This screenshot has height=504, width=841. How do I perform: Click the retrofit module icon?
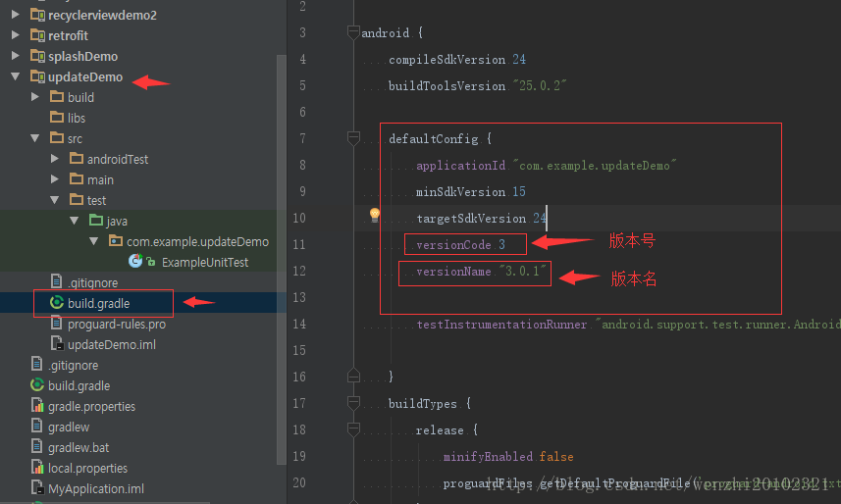[37, 35]
